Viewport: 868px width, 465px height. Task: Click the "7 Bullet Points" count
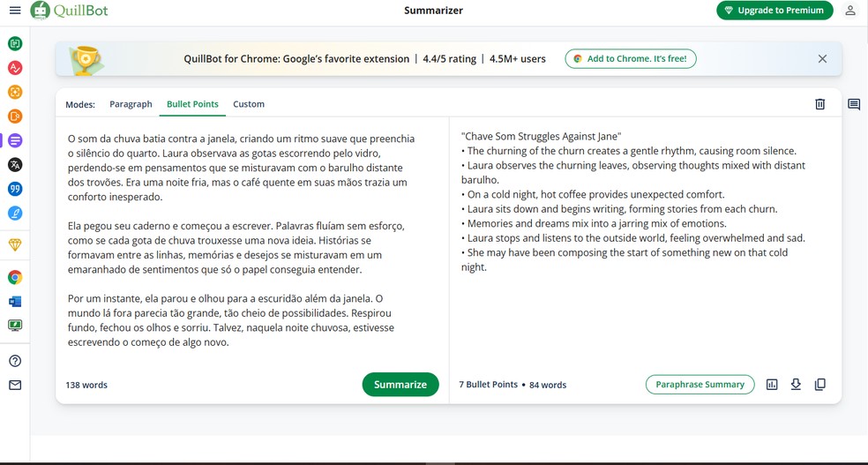489,385
